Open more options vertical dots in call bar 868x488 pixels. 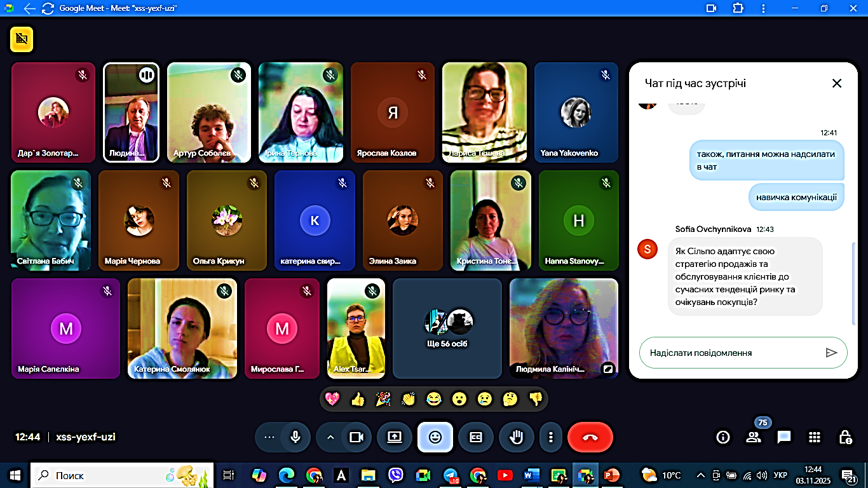[x=551, y=437]
